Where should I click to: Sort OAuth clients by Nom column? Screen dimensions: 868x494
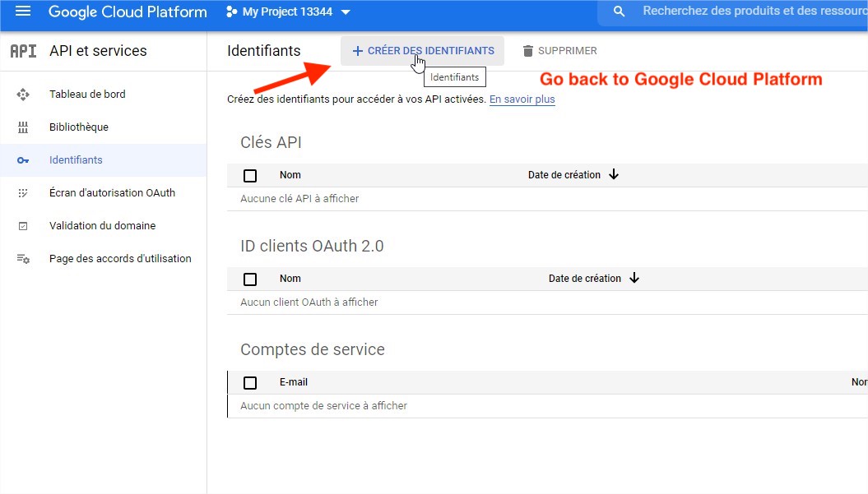coord(290,279)
